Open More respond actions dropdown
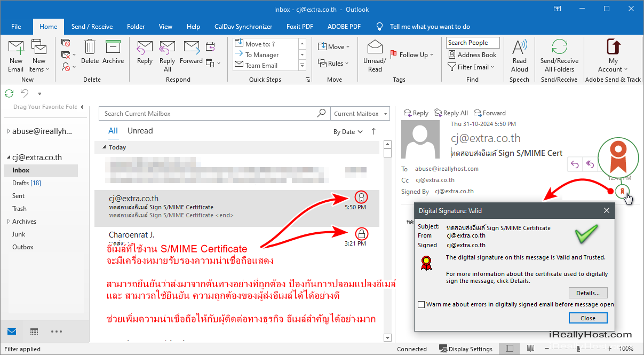This screenshot has width=644, height=355. point(213,63)
